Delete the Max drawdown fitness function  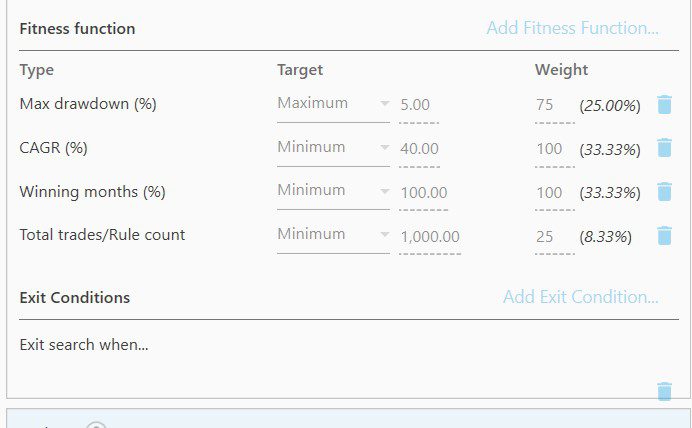pyautogui.click(x=664, y=104)
